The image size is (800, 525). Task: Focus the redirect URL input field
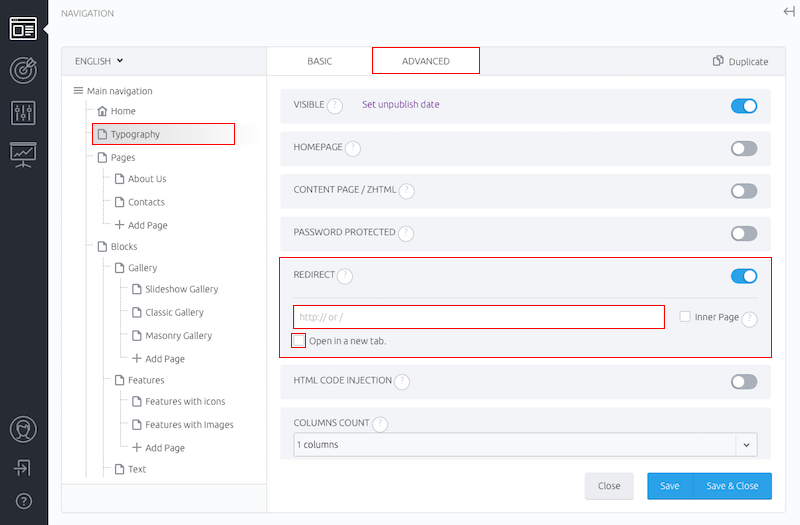click(479, 317)
